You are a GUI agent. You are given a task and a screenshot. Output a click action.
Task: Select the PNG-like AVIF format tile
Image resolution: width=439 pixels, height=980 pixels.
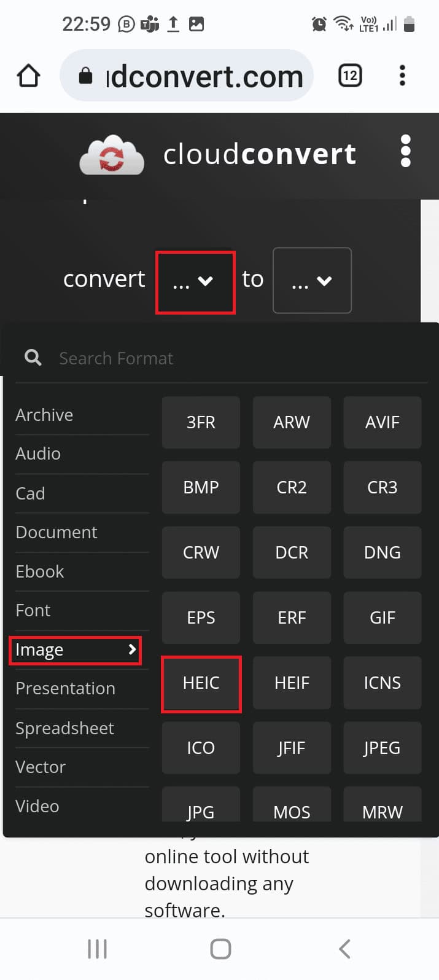(x=382, y=422)
